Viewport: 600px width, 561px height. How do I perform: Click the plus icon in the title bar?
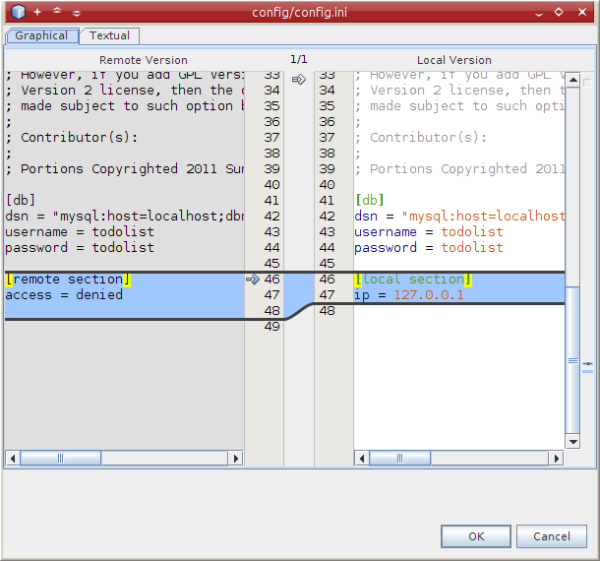click(x=37, y=12)
